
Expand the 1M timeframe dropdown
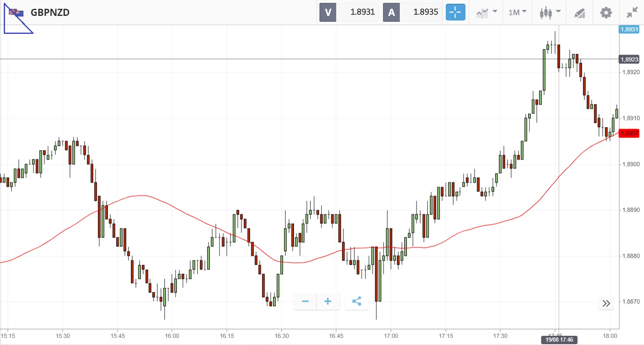coord(517,13)
